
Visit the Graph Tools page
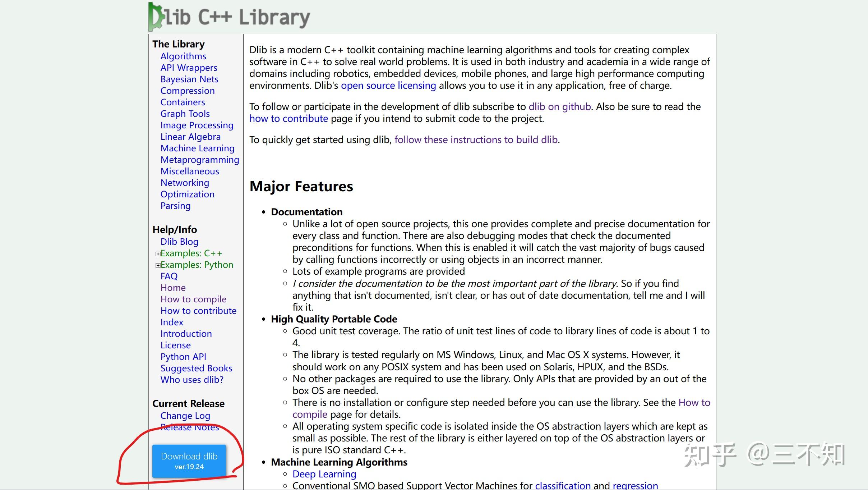point(185,114)
